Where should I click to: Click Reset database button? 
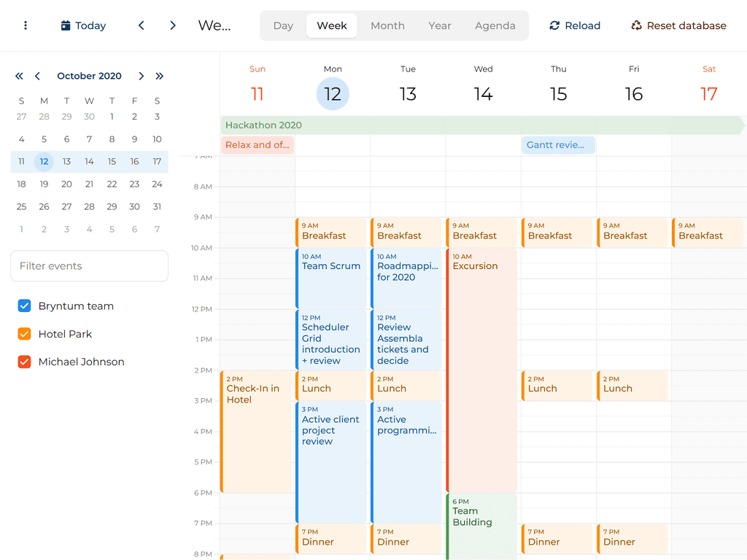pos(678,26)
